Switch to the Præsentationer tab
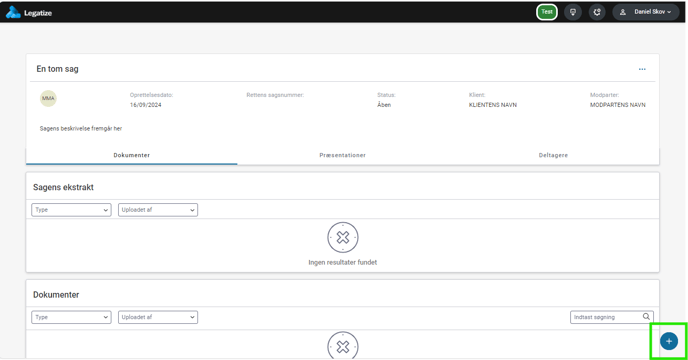Screen dimensions: 688x360 pos(342,155)
